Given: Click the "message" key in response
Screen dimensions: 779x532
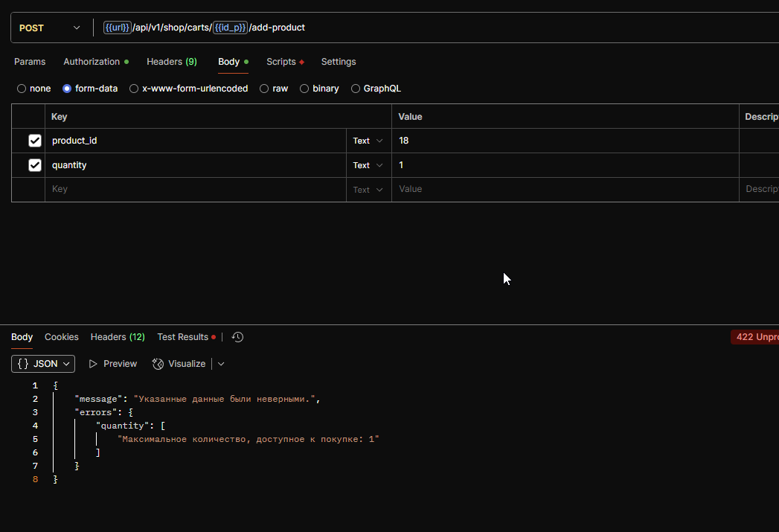Looking at the screenshot, I should (x=98, y=399).
